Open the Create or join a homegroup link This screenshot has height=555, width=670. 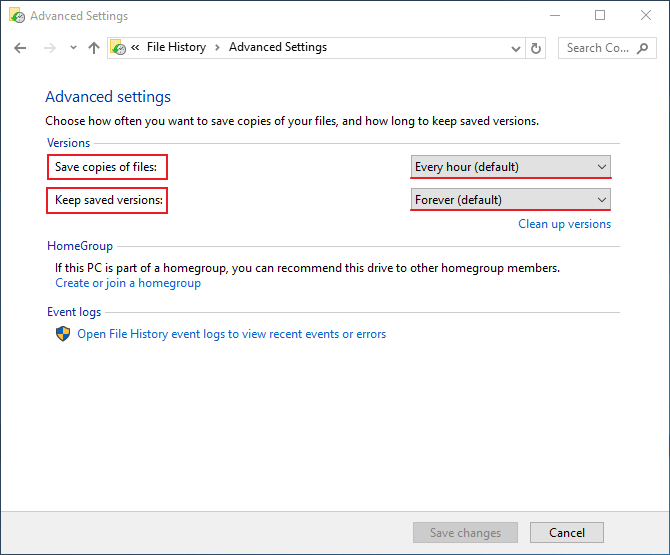click(128, 283)
